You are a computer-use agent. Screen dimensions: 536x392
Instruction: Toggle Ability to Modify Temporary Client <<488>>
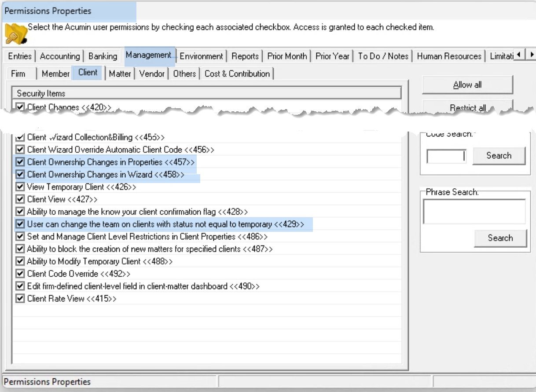20,261
